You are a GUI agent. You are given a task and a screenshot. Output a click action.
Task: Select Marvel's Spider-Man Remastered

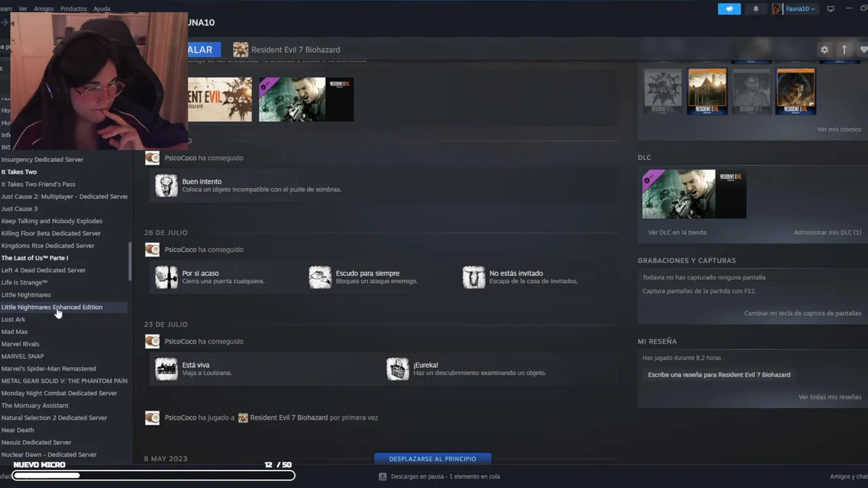[x=48, y=369]
